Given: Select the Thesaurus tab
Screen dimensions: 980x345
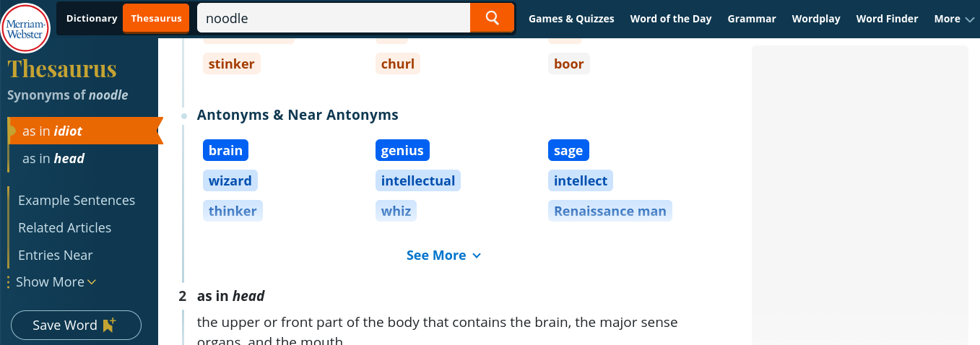Looking at the screenshot, I should [x=157, y=18].
